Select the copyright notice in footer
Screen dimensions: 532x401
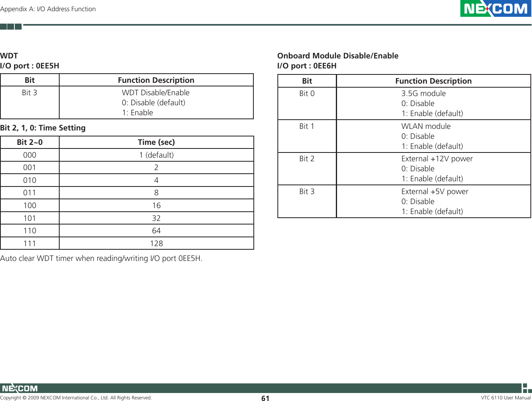[x=76, y=398]
